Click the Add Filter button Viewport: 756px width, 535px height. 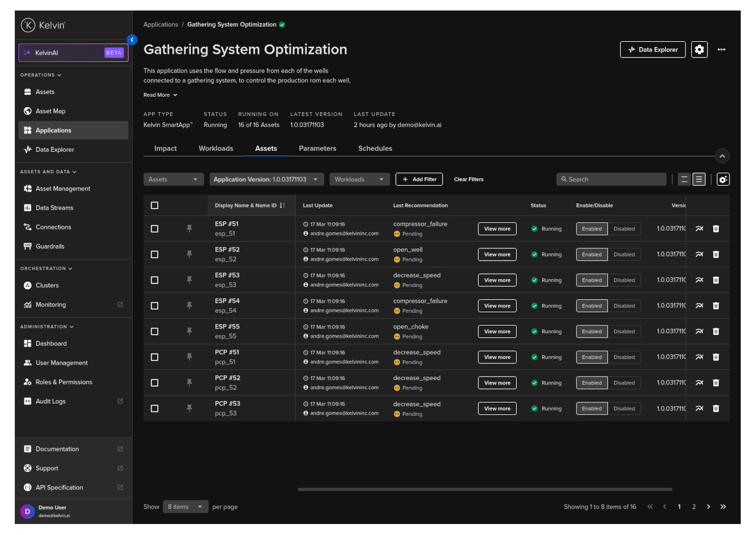pyautogui.click(x=419, y=180)
